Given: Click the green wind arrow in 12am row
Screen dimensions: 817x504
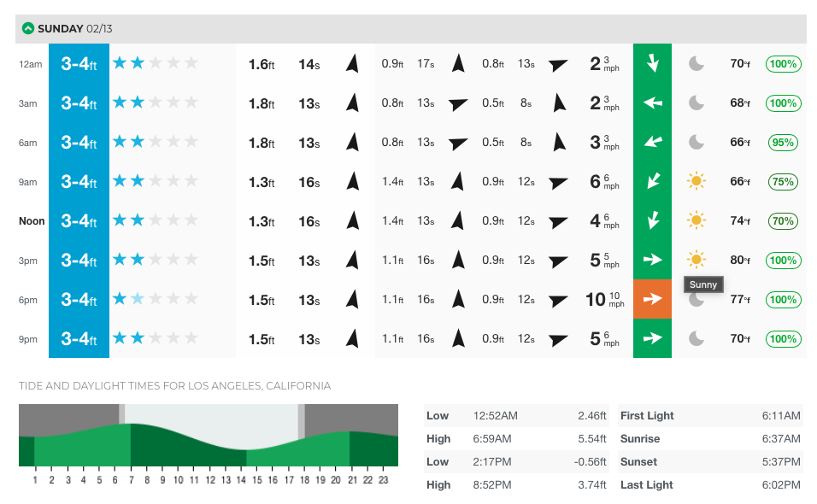Looking at the screenshot, I should (653, 63).
